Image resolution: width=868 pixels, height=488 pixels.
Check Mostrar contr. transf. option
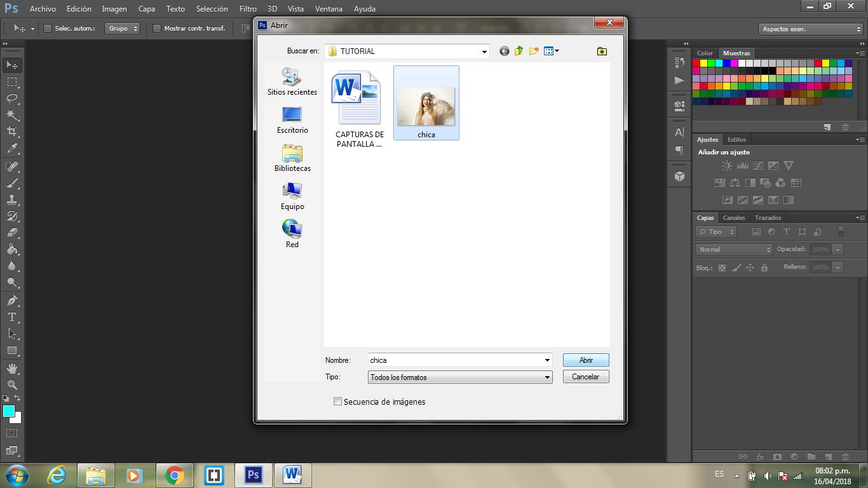point(157,29)
